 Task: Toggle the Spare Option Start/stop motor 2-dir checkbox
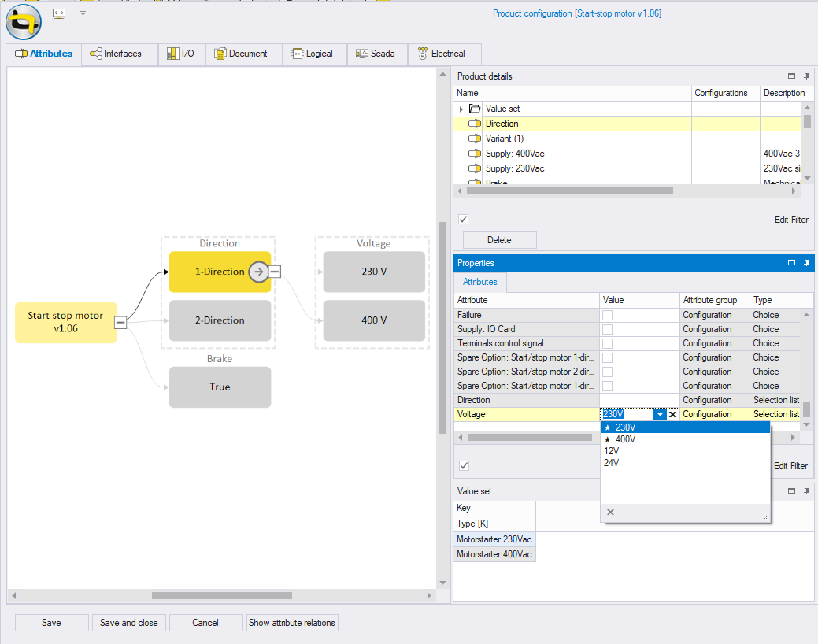(607, 372)
